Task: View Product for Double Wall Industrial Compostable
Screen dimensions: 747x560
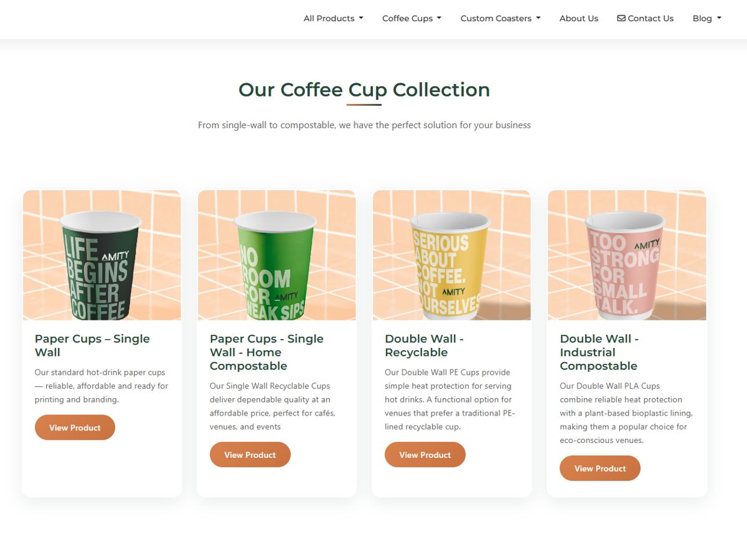Action: [600, 469]
